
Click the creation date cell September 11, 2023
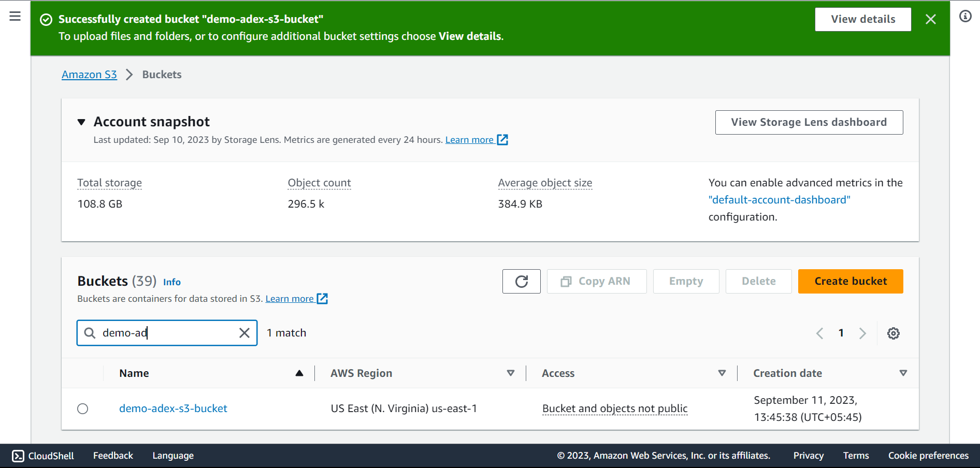pyautogui.click(x=808, y=408)
